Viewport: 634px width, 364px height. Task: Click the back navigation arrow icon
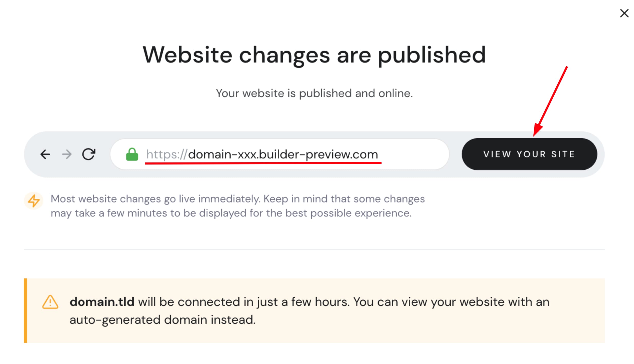point(45,154)
